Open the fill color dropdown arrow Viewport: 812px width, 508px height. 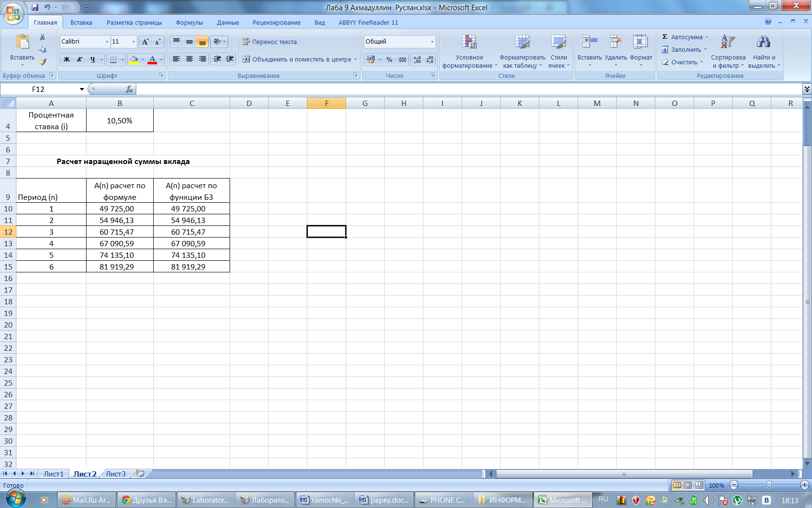click(143, 60)
